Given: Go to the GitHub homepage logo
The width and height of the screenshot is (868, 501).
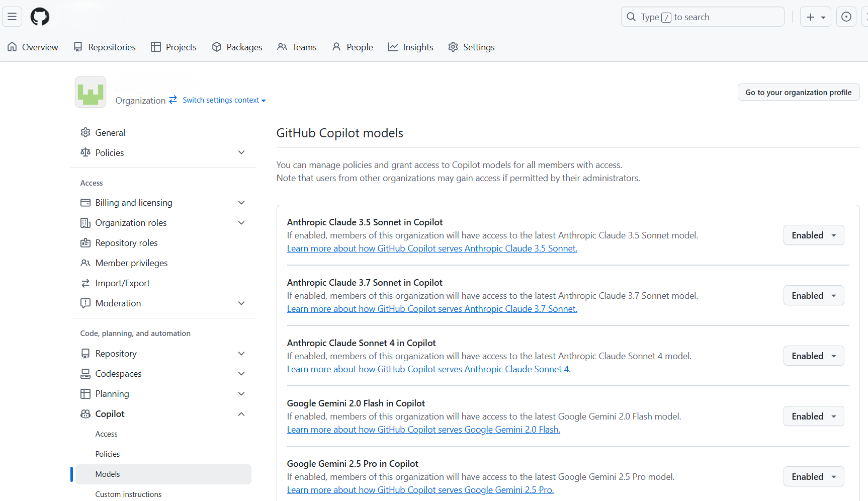Looking at the screenshot, I should click(x=40, y=17).
